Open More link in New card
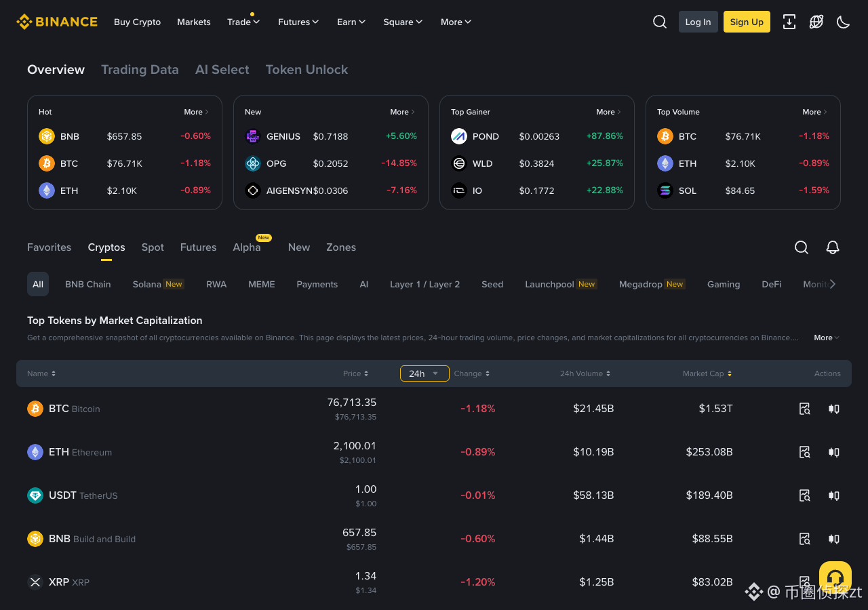The width and height of the screenshot is (868, 610). [403, 112]
